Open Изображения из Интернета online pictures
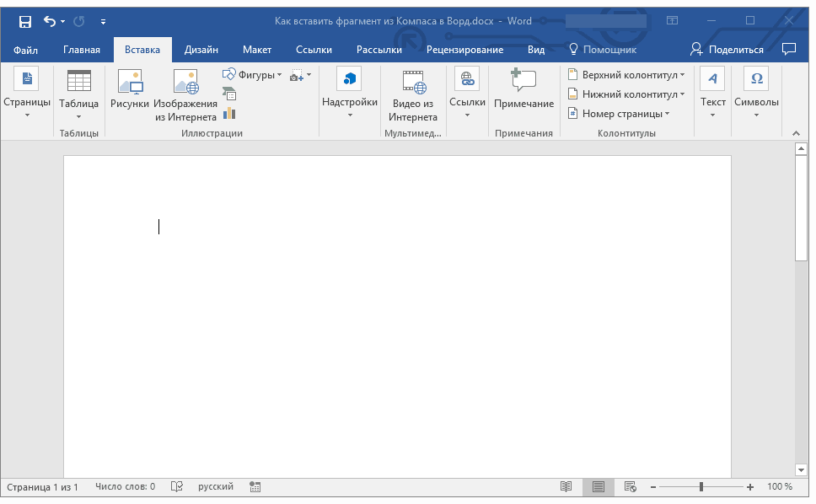This screenshot has height=504, width=816. [185, 94]
